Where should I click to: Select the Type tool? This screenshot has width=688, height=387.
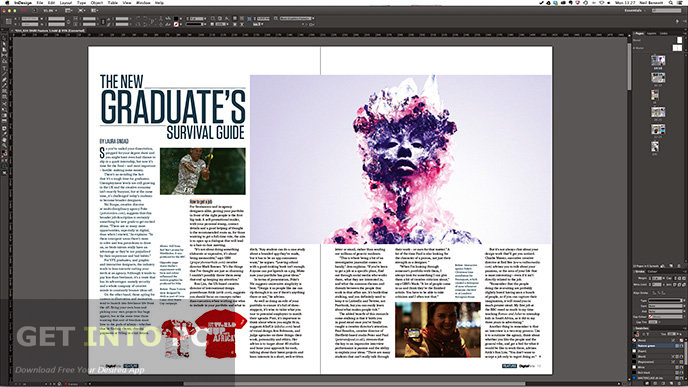coord(5,68)
